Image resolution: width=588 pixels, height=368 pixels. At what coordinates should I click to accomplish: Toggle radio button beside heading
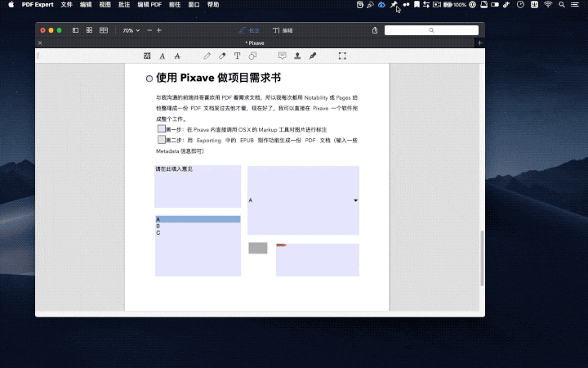[x=149, y=79]
